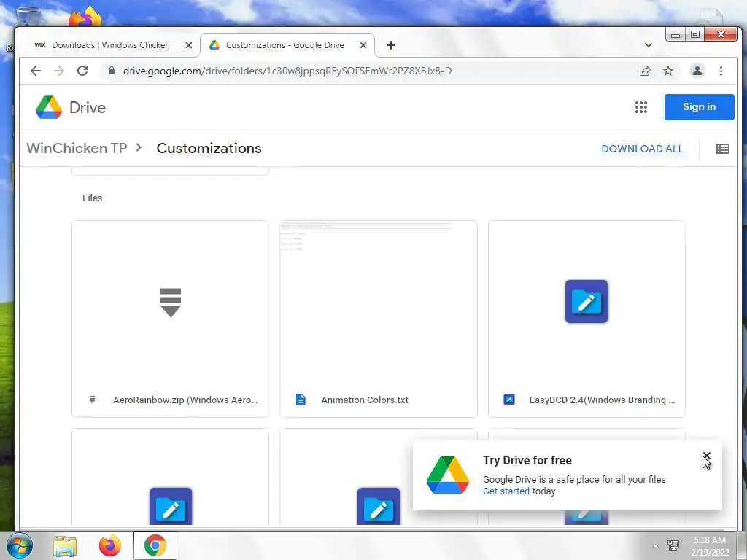
Task: Click the Animation Colors.txt file name
Action: click(x=365, y=400)
